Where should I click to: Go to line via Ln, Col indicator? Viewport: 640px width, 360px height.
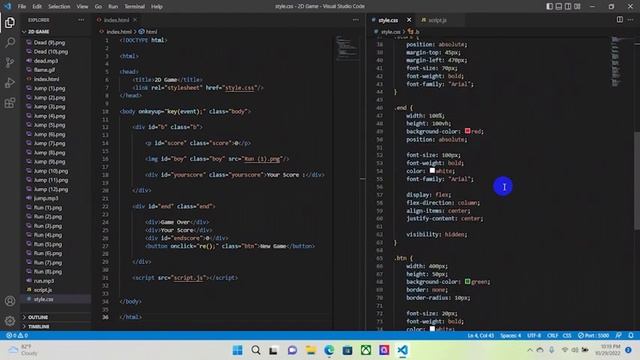click(480, 336)
